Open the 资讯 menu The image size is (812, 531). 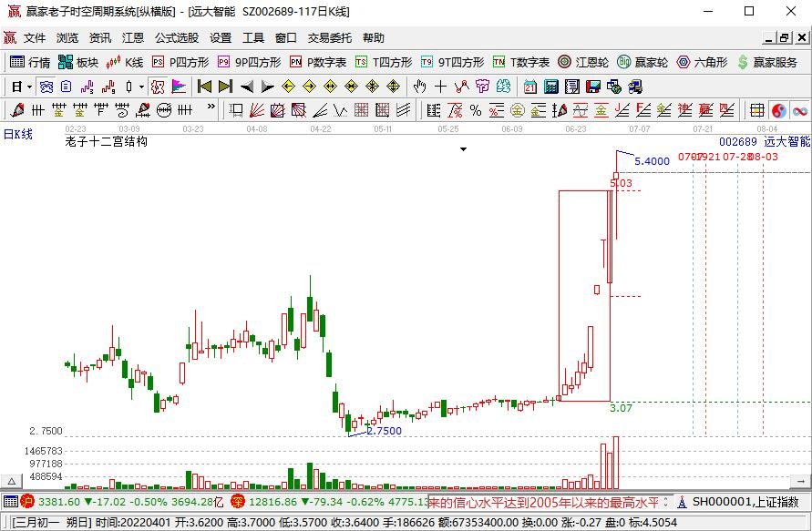click(x=100, y=37)
